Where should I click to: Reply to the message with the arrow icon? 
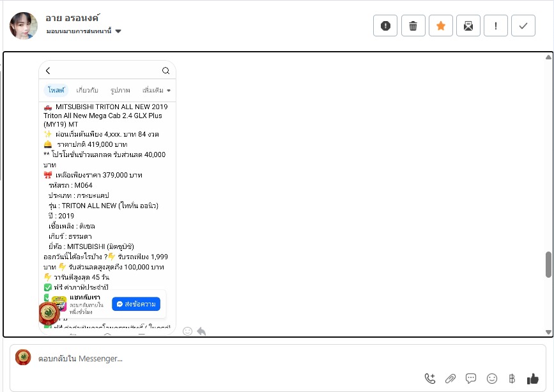click(x=201, y=331)
